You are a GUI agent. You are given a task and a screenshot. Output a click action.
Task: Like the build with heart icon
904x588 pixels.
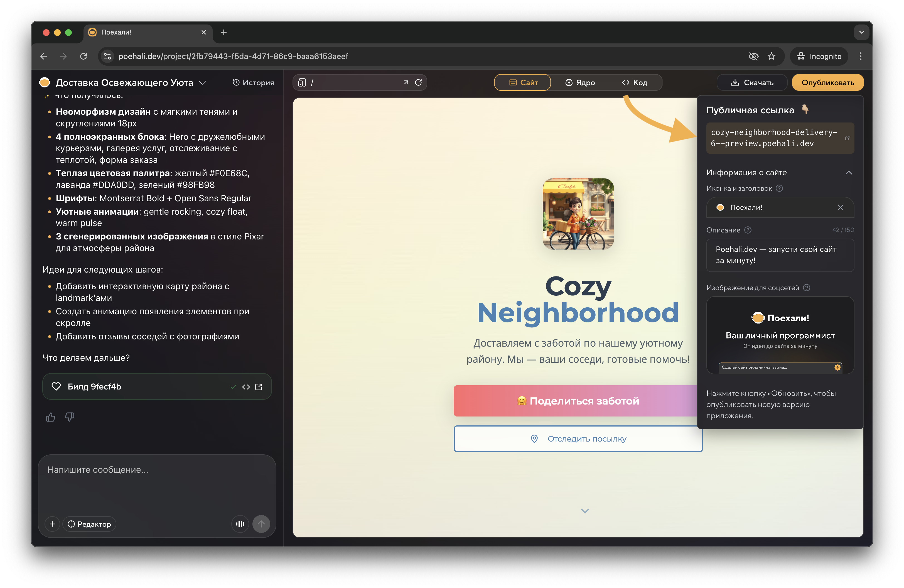coord(56,387)
